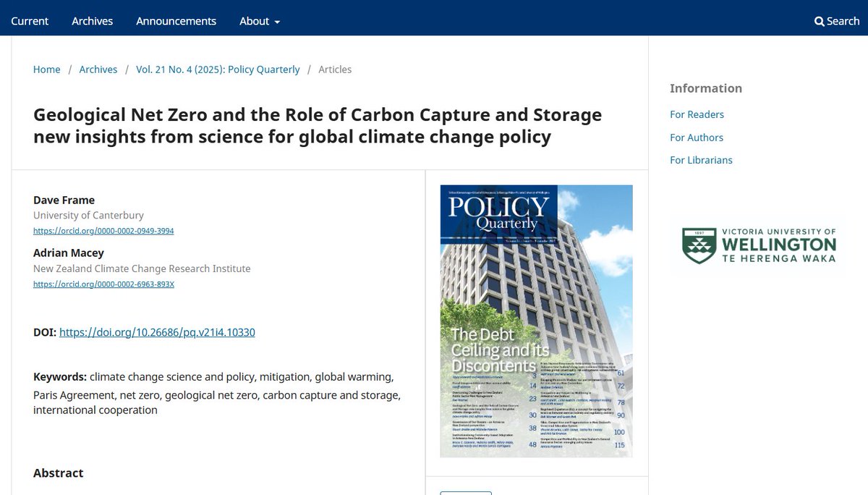Open Dave Frame's ORCID link
This screenshot has height=495, width=868.
point(103,231)
